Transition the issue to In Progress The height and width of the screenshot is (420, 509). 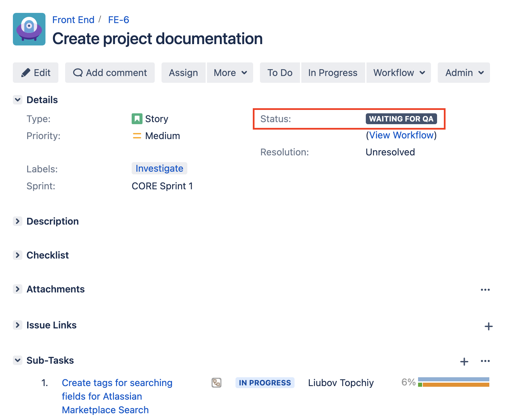point(333,73)
